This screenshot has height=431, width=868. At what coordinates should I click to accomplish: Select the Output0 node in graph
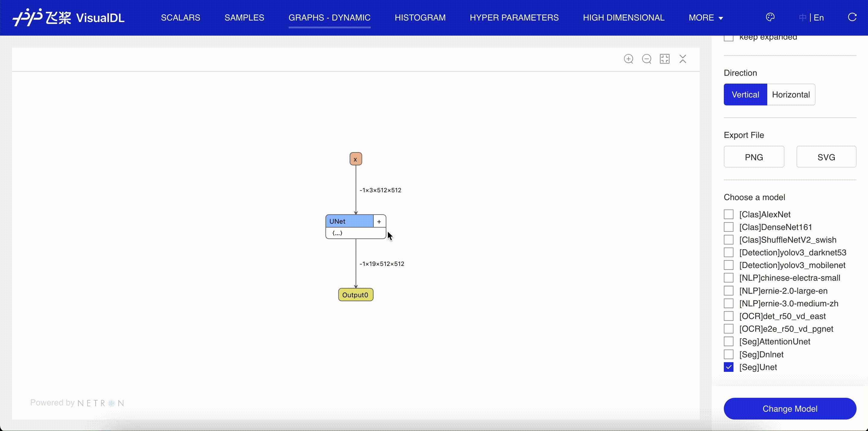click(x=355, y=295)
